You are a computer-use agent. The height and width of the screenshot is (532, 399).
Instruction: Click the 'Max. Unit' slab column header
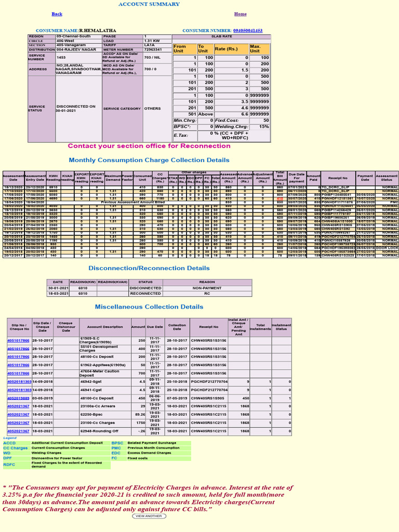260,48
